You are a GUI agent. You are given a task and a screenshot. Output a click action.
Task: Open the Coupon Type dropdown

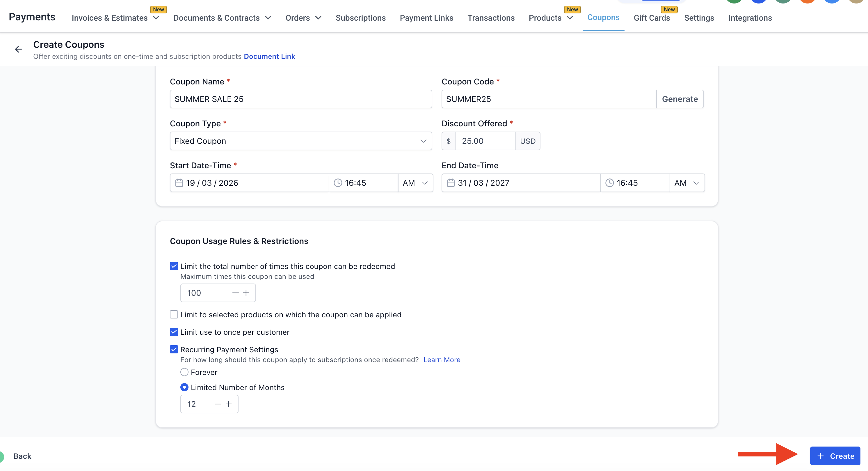300,141
